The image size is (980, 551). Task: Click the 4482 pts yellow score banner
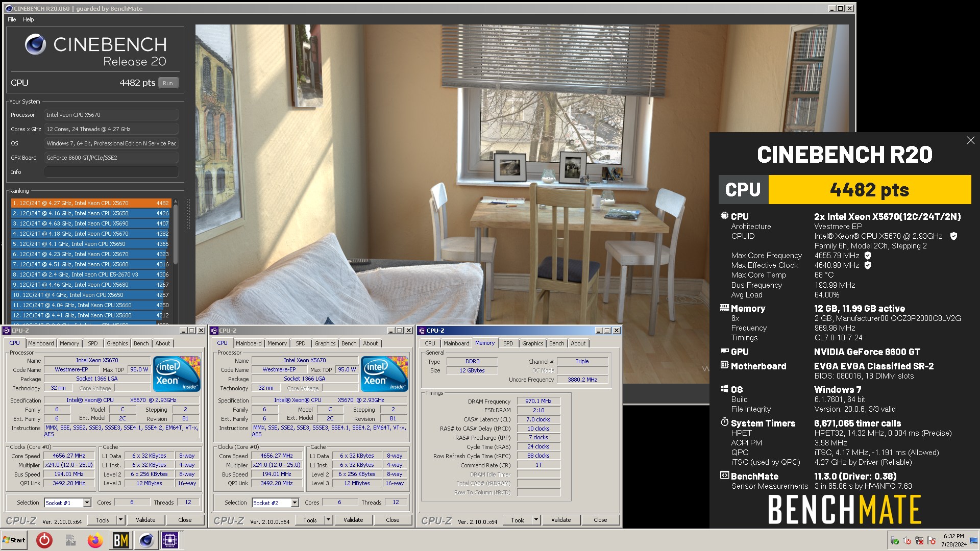[x=869, y=190]
